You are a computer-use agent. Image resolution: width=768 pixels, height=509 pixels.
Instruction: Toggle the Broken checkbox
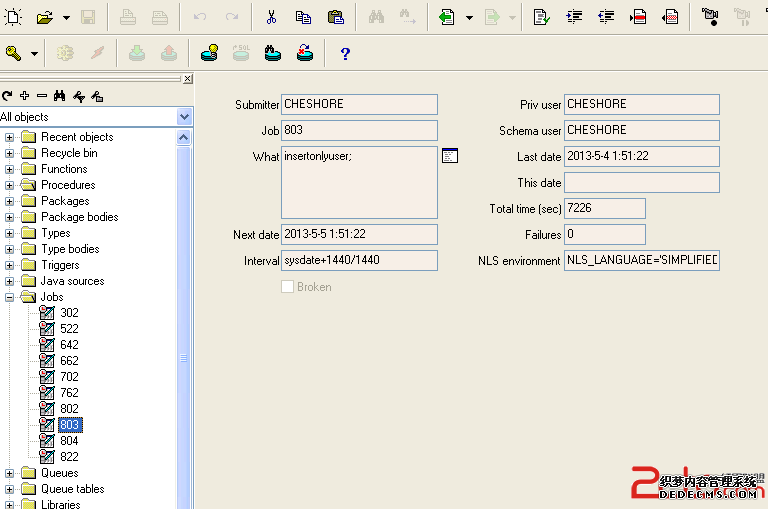click(288, 287)
